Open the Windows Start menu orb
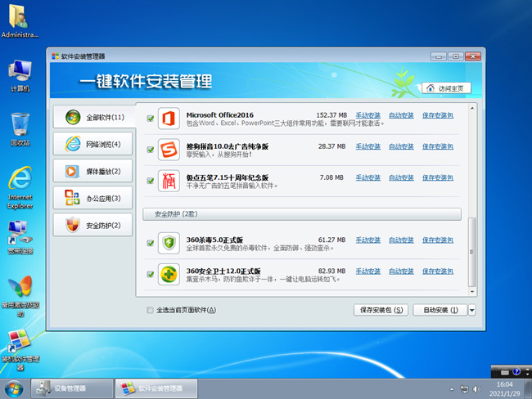Screen dimensions: 532x399 [x=14, y=389]
